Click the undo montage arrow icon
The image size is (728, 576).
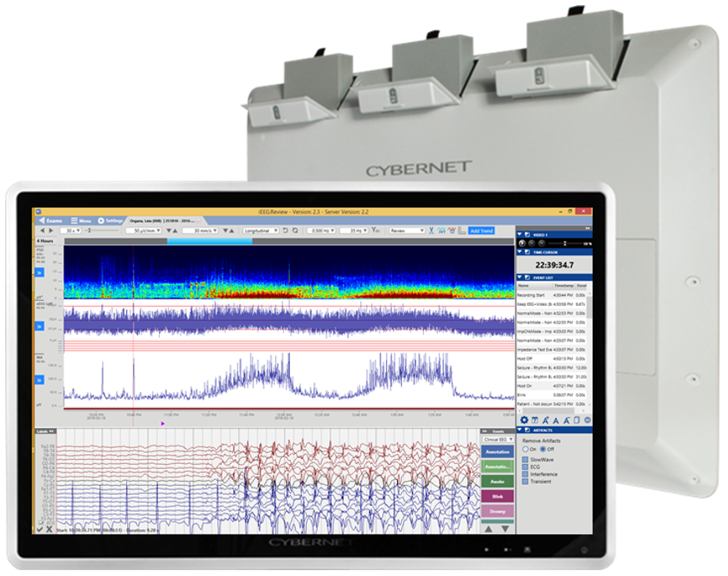(285, 231)
